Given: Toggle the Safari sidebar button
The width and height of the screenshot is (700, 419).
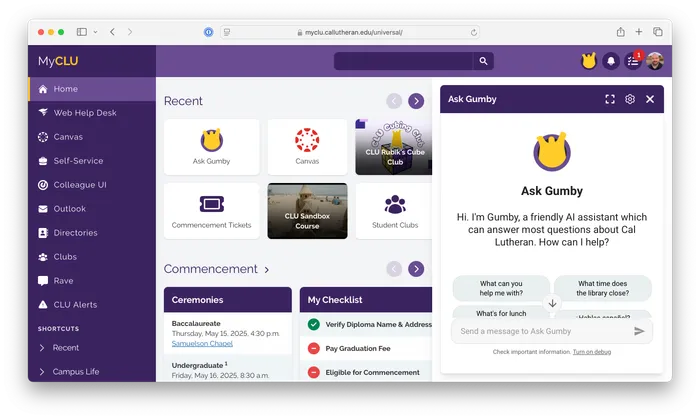Looking at the screenshot, I should 82,32.
